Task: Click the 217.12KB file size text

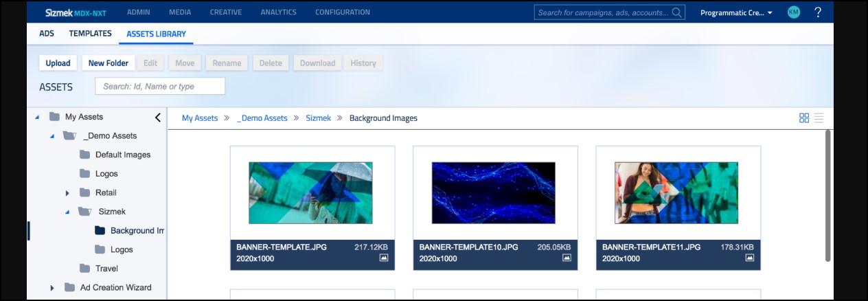Action: 372,247
